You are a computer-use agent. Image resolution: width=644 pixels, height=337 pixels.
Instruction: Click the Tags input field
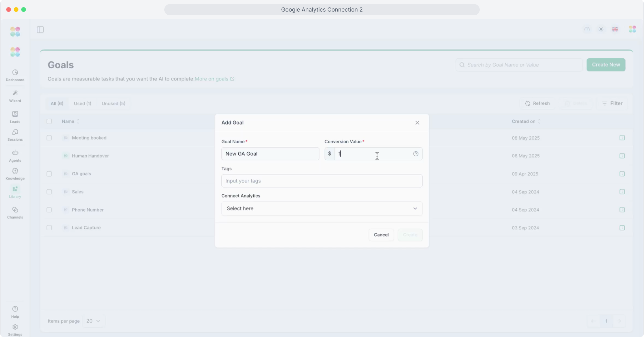coord(322,181)
